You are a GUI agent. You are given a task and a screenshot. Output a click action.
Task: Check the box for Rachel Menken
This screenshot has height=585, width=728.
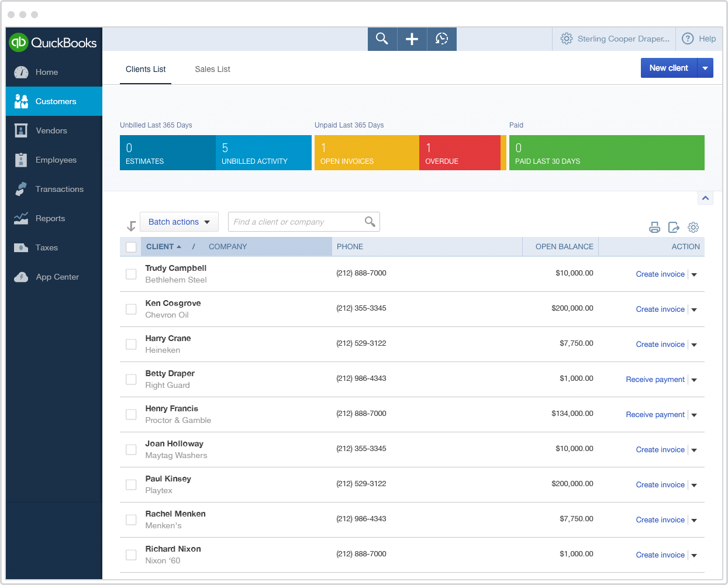coord(131,519)
